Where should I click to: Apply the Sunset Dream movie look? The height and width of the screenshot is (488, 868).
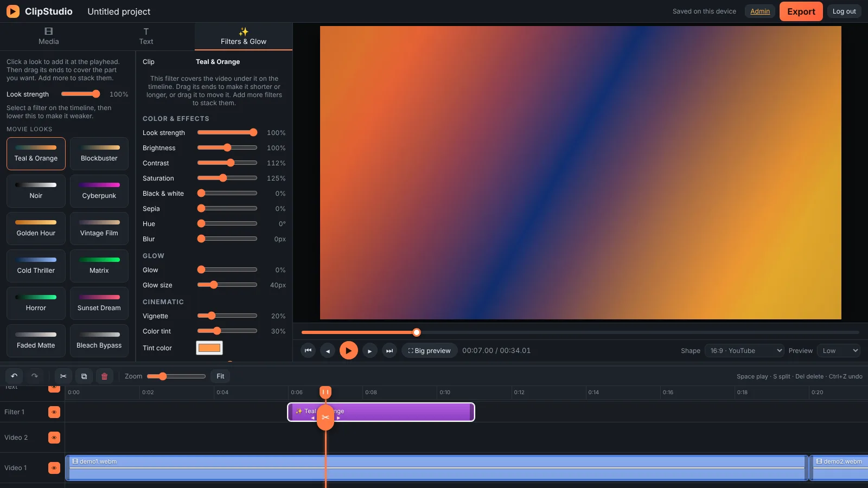(99, 303)
